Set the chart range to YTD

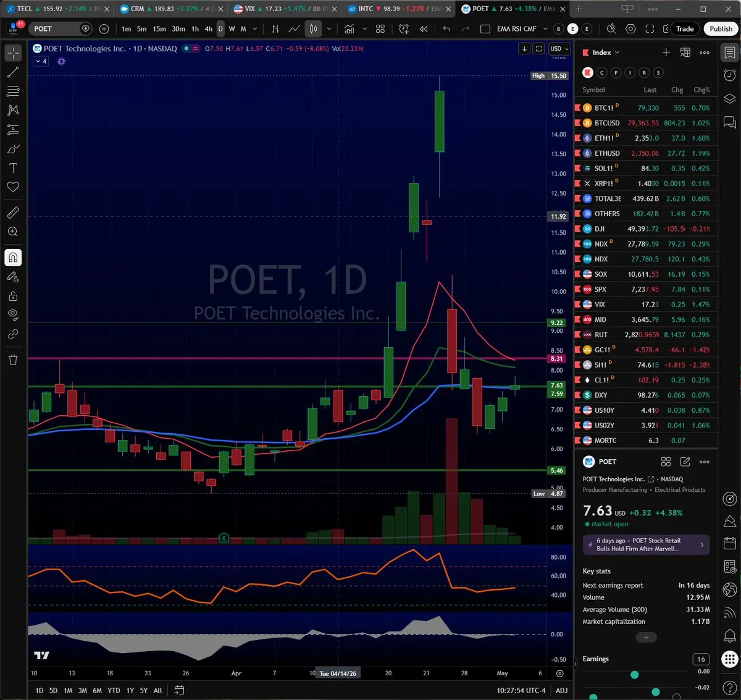tap(114, 691)
